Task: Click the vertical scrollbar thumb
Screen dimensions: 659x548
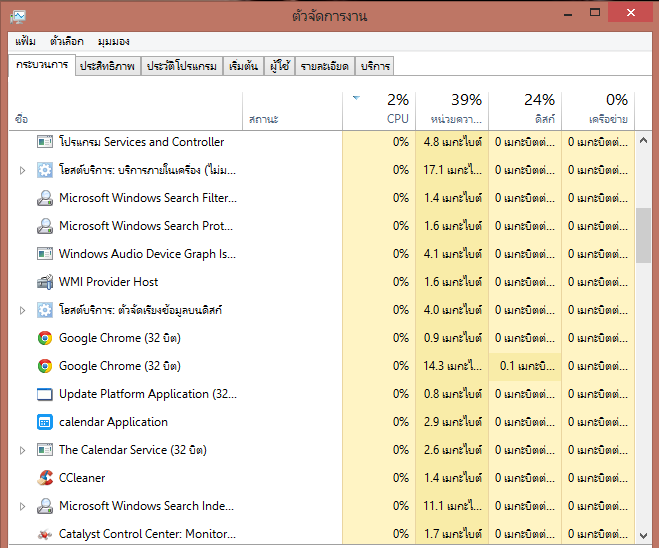Action: coord(646,234)
